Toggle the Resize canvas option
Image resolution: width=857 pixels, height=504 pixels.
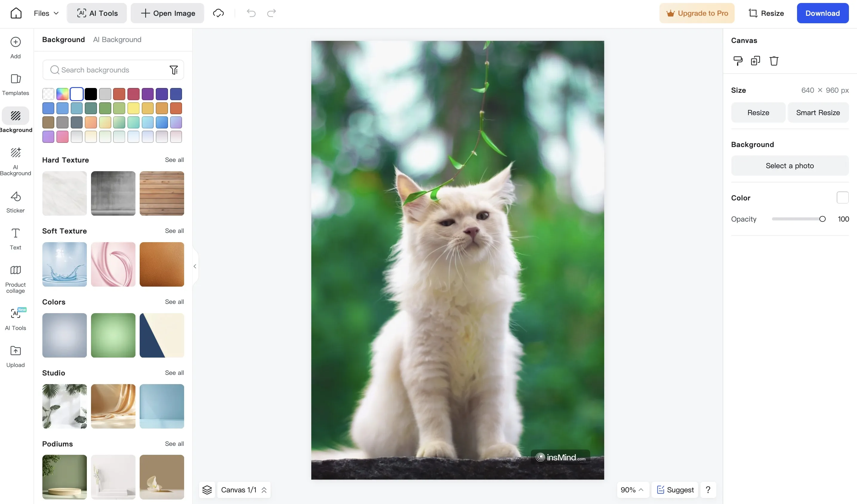point(758,112)
